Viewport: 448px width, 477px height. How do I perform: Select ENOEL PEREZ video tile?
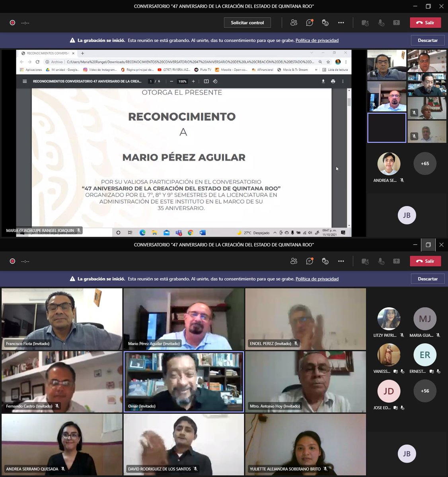pyautogui.click(x=306, y=319)
